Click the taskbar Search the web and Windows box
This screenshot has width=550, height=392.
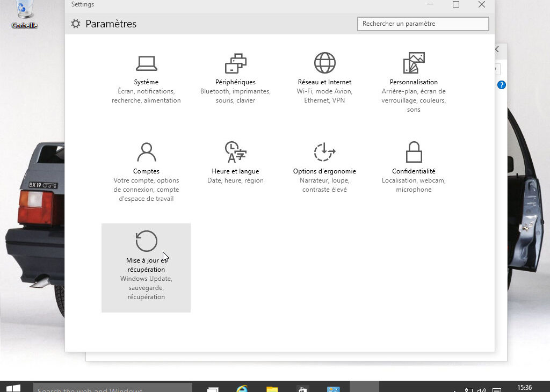click(113, 388)
